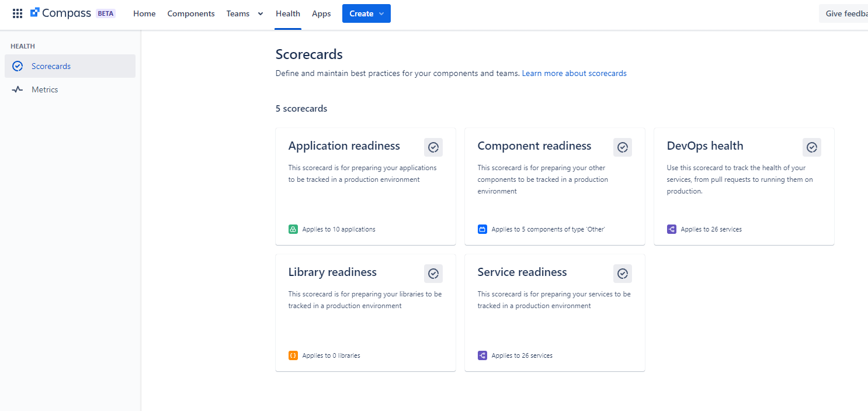868x411 pixels.
Task: Open the app switcher grid icon
Action: tap(18, 13)
